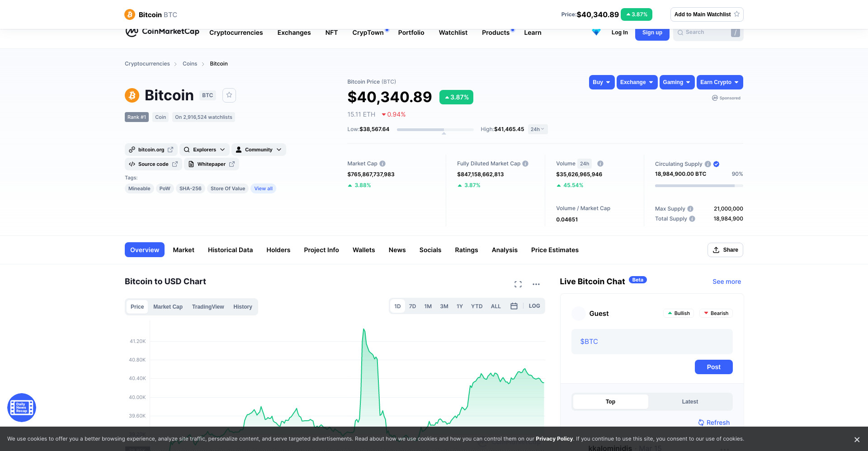
Task: Open the chart calendar date picker
Action: point(514,306)
